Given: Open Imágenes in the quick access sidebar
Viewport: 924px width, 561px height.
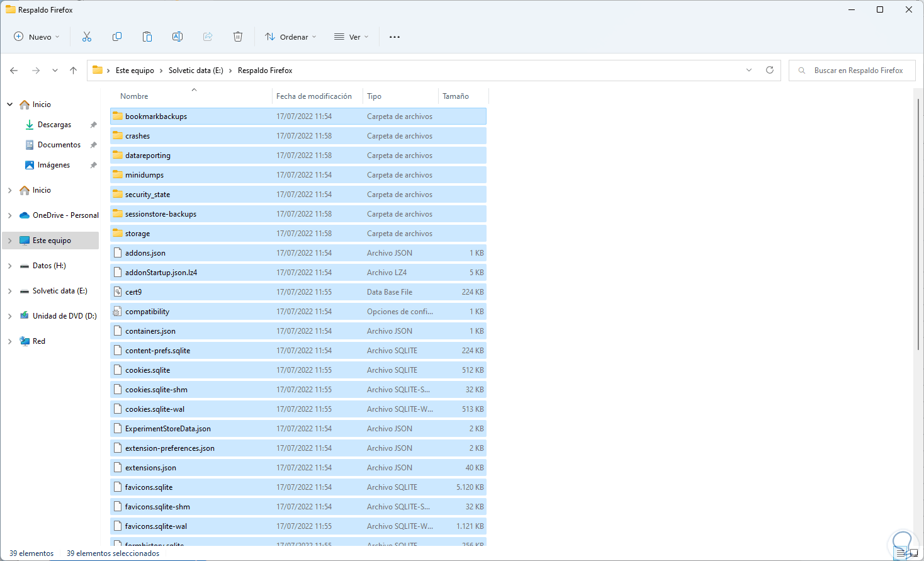Looking at the screenshot, I should pyautogui.click(x=54, y=165).
